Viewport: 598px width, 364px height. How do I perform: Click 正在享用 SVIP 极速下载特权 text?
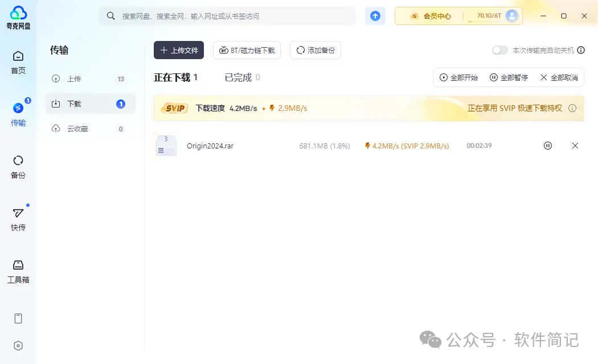[515, 108]
